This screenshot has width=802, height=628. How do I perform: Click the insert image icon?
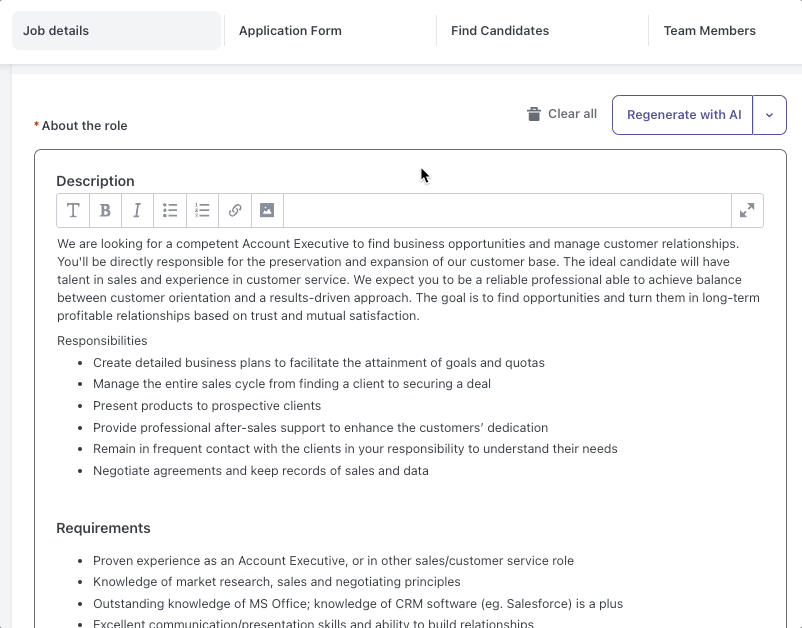tap(267, 211)
